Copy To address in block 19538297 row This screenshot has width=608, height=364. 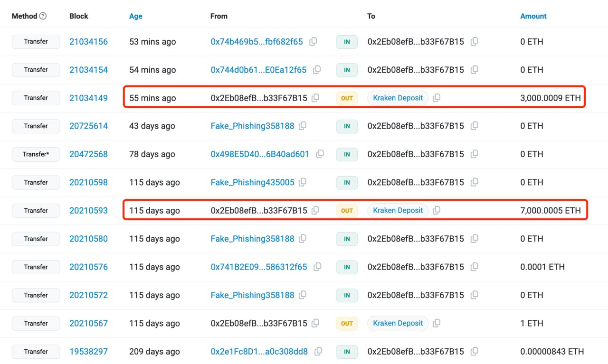[x=474, y=352]
